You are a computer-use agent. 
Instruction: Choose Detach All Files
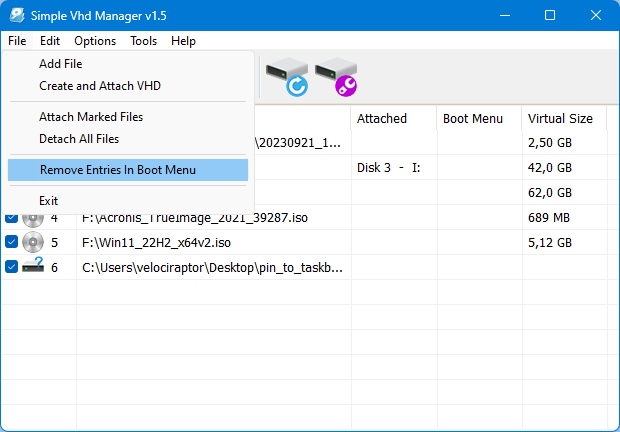(x=79, y=139)
